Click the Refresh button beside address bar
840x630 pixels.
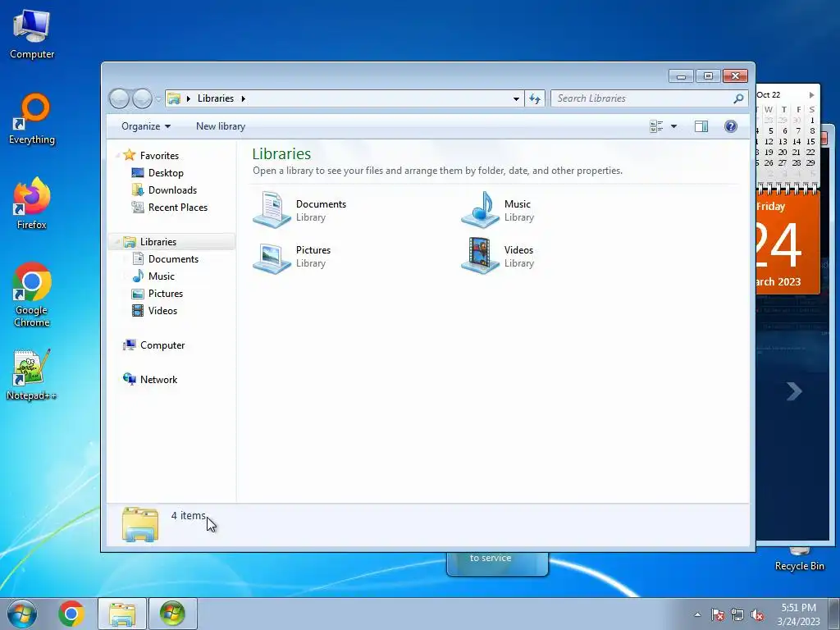point(535,98)
